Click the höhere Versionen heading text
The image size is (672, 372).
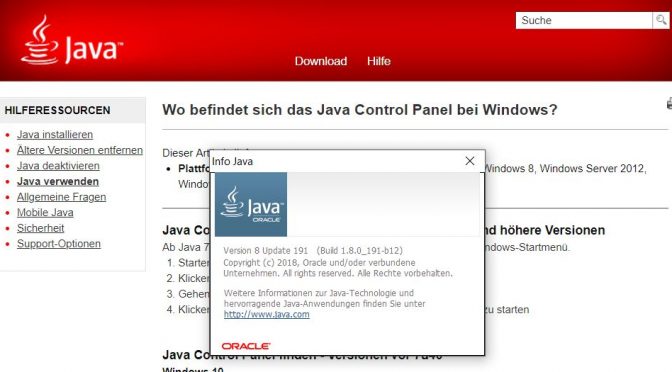tap(552, 230)
